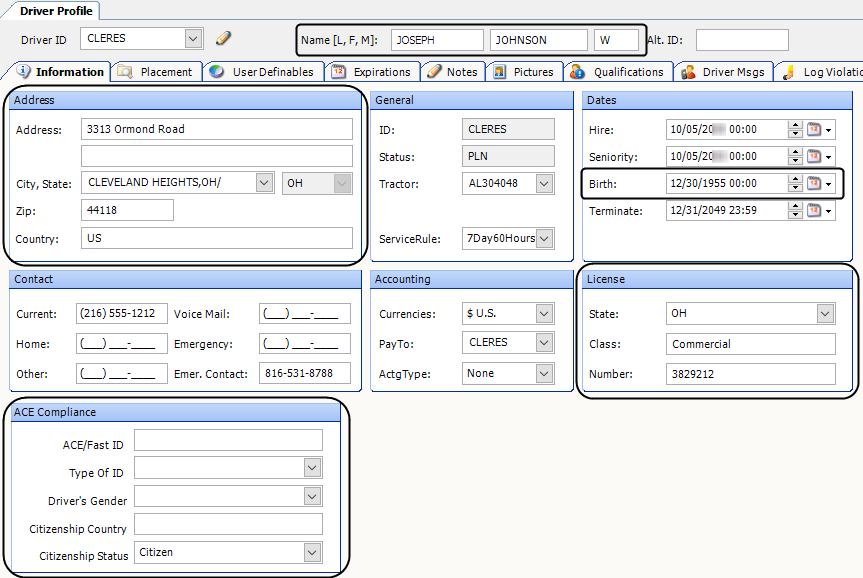The width and height of the screenshot is (863, 578).
Task: Expand the Driver ID dropdown
Action: pos(194,39)
